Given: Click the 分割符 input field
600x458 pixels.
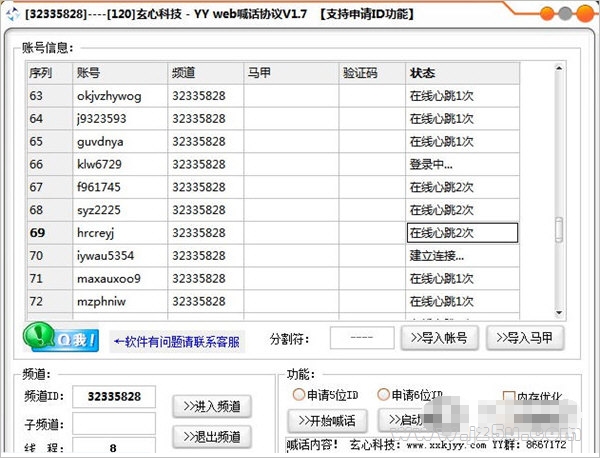Looking at the screenshot, I should 362,338.
